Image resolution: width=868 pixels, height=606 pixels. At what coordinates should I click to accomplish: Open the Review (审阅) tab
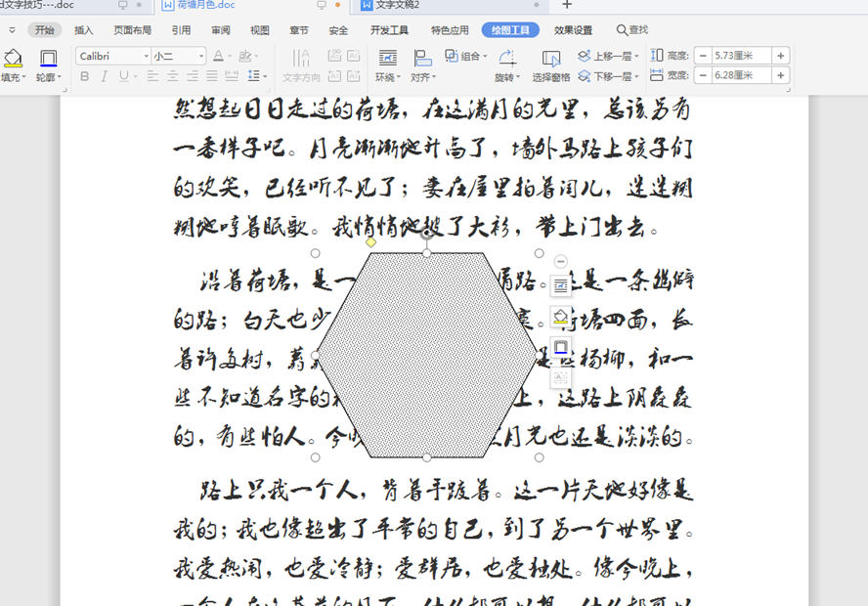[220, 30]
